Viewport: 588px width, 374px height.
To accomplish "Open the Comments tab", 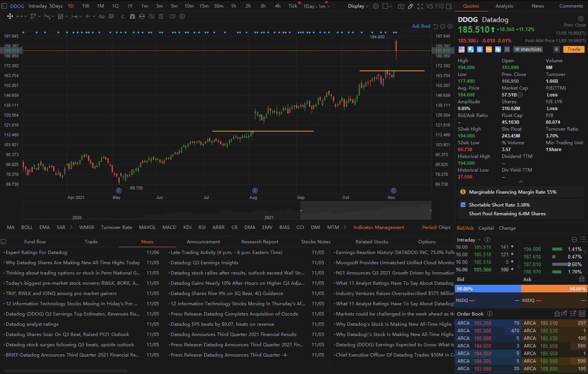I will pyautogui.click(x=571, y=6).
